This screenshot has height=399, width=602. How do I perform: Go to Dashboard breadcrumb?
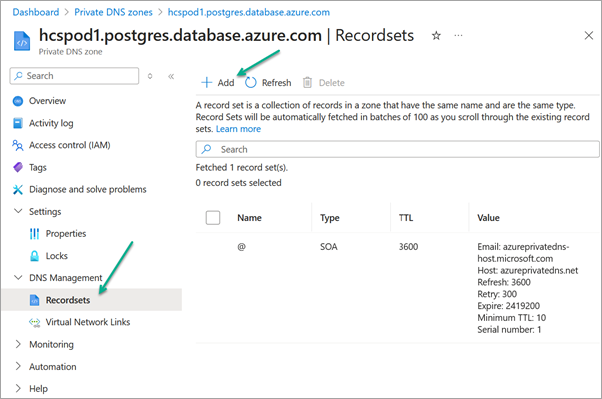(x=36, y=12)
